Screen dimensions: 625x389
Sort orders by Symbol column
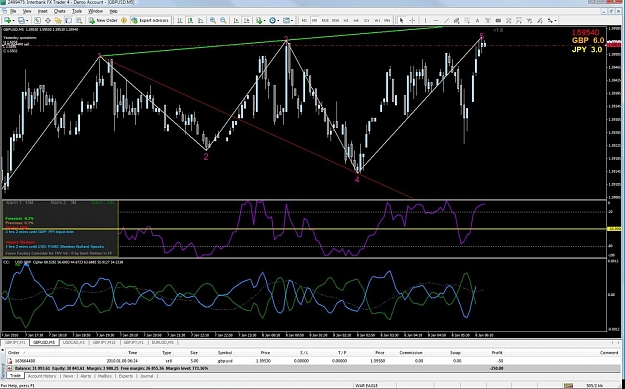[225, 353]
